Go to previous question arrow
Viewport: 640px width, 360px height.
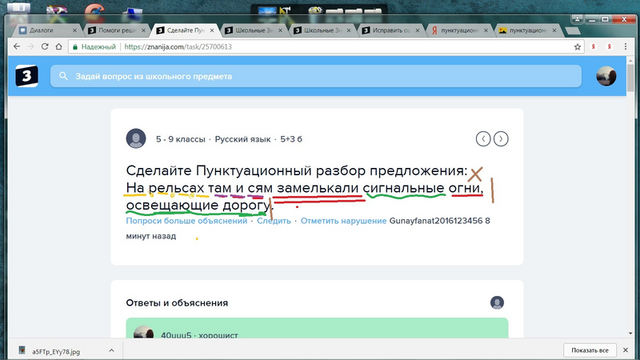[483, 139]
